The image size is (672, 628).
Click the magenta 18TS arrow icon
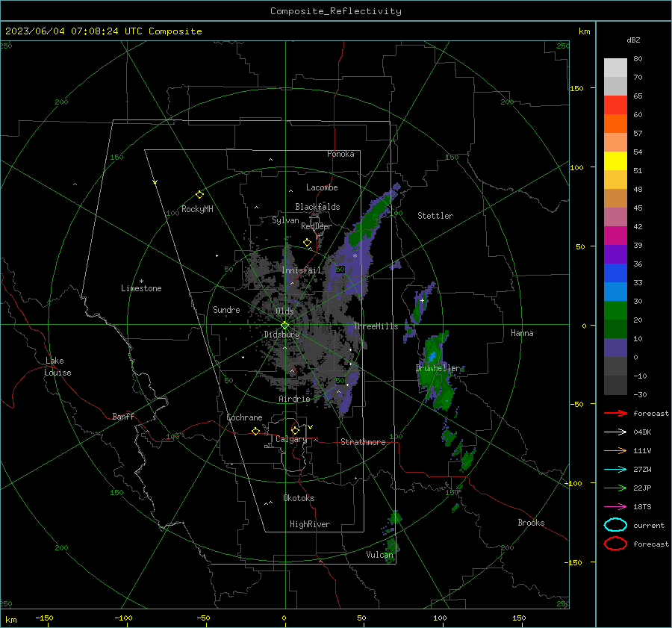[615, 507]
